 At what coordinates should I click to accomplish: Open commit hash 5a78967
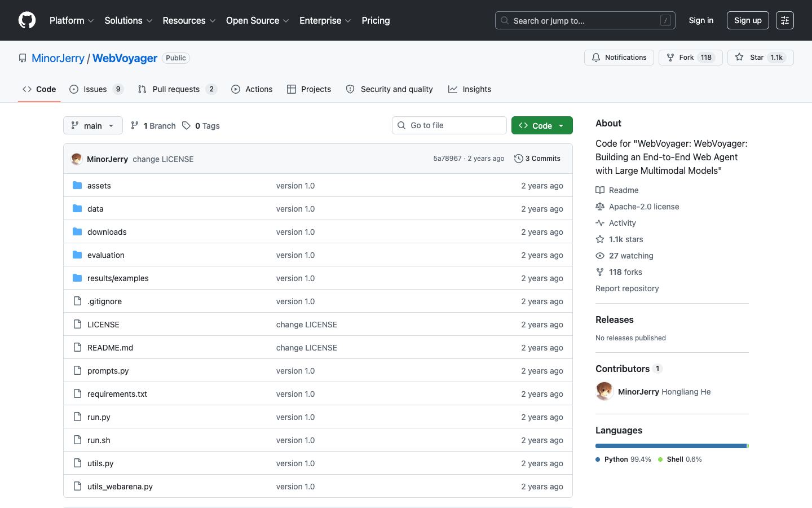click(x=447, y=159)
